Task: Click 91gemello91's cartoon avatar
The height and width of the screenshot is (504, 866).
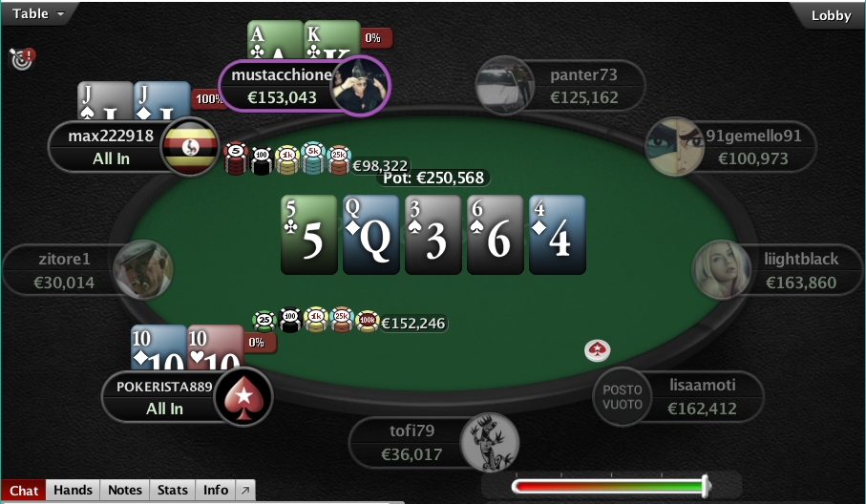Action: (675, 147)
